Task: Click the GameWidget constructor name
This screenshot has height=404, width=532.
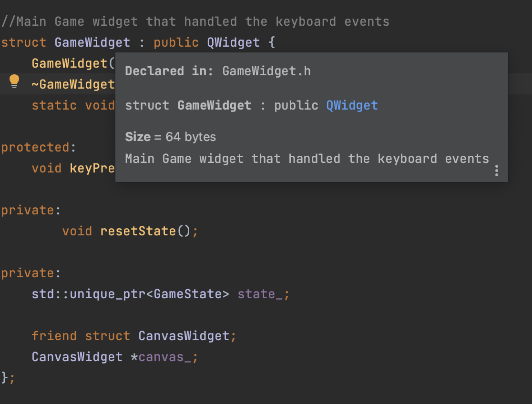Action: click(70, 63)
